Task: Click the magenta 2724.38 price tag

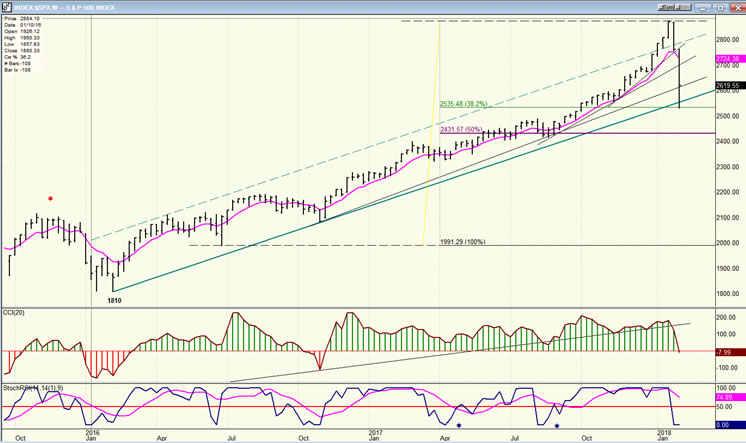Action: point(727,59)
